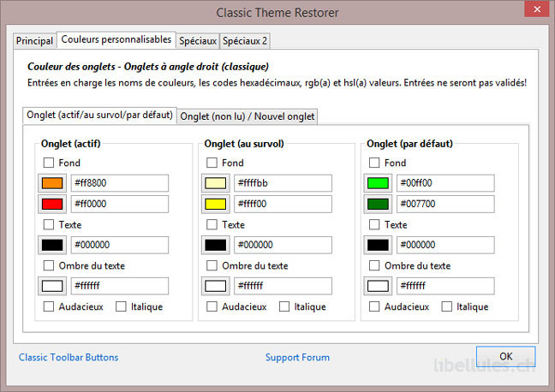Open the pale yellow #ffffbb color swatch
This screenshot has height=392, width=555.
click(x=216, y=183)
